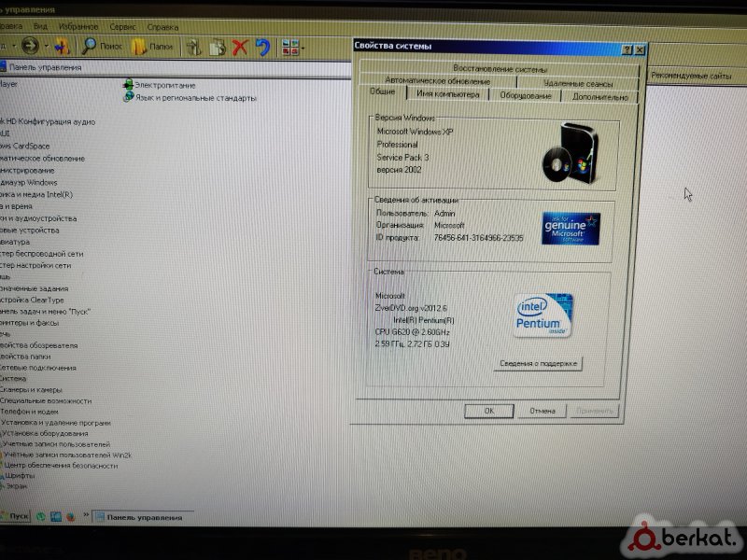This screenshot has height=560, width=747.
Task: Click the blue Undo arrow icon
Action: [x=262, y=48]
